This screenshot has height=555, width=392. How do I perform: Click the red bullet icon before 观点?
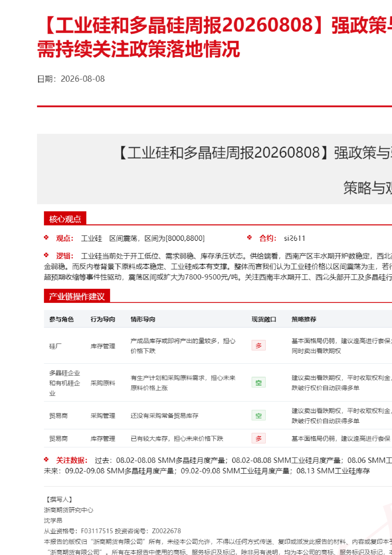pos(46,238)
